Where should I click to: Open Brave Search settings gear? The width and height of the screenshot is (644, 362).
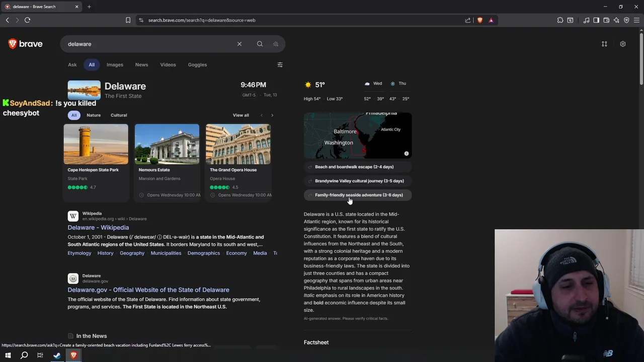(x=623, y=44)
